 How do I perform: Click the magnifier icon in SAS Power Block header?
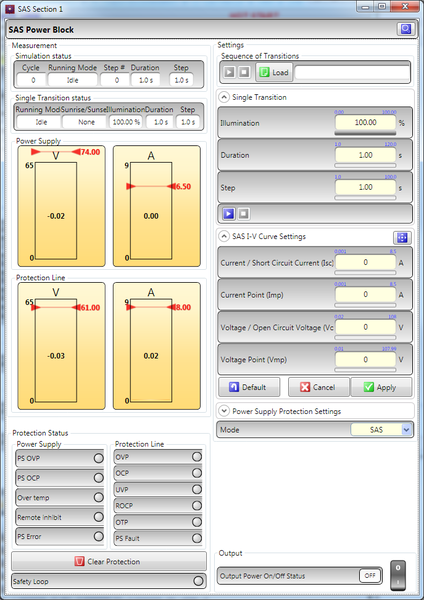click(x=406, y=29)
